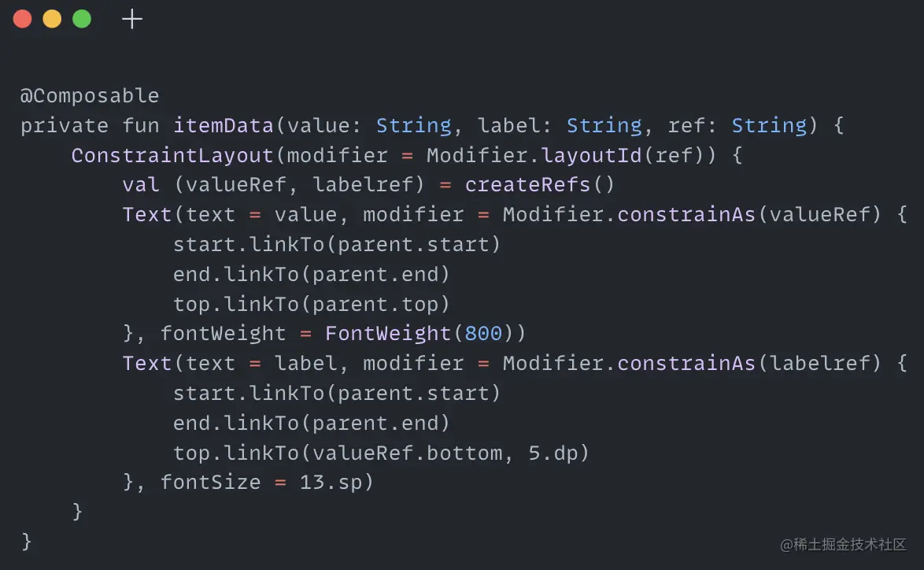This screenshot has height=570, width=924.
Task: Click the red close window dot
Action: (x=22, y=19)
